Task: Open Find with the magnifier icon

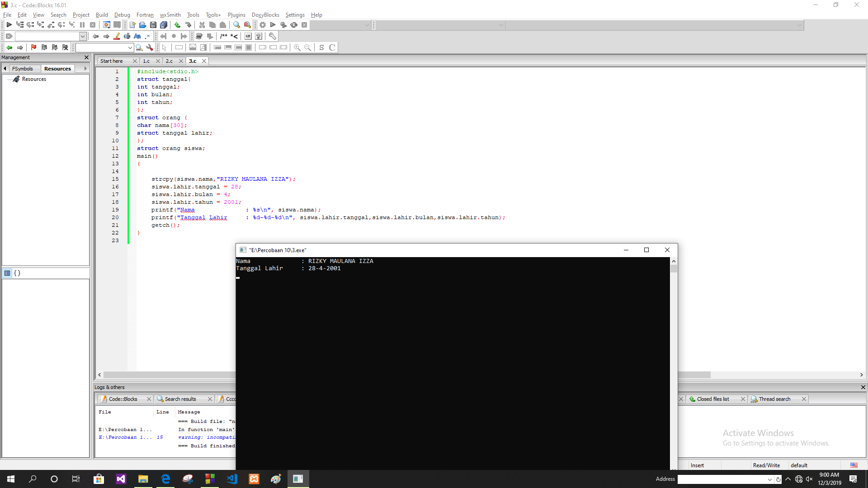Action: click(x=236, y=25)
